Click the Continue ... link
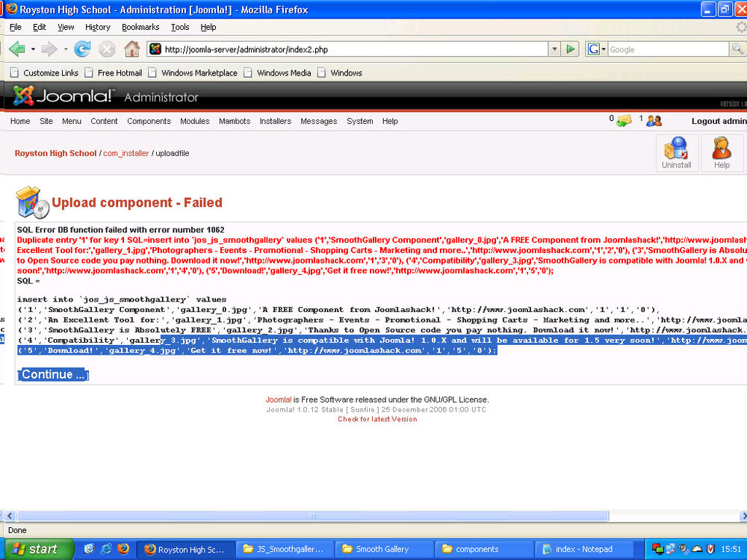The height and width of the screenshot is (560, 747). click(x=53, y=374)
